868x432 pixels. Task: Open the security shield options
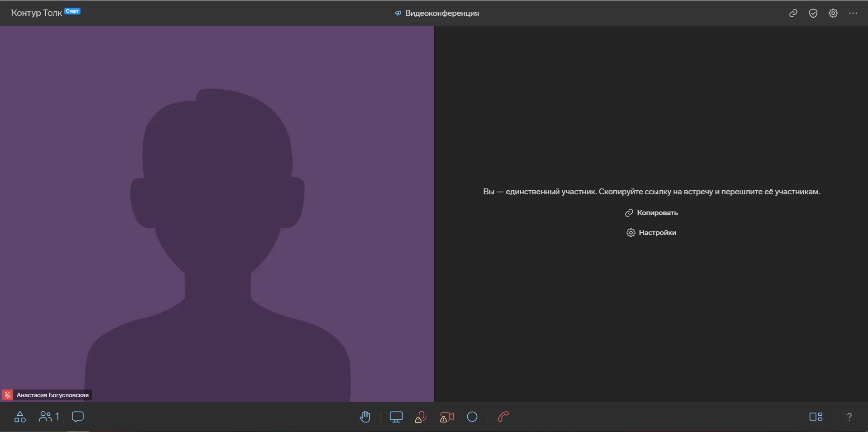[x=813, y=13]
